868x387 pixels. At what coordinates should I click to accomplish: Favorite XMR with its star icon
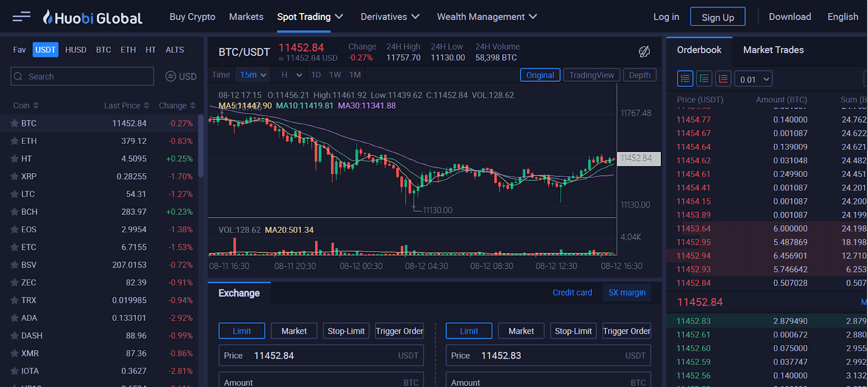[15, 353]
